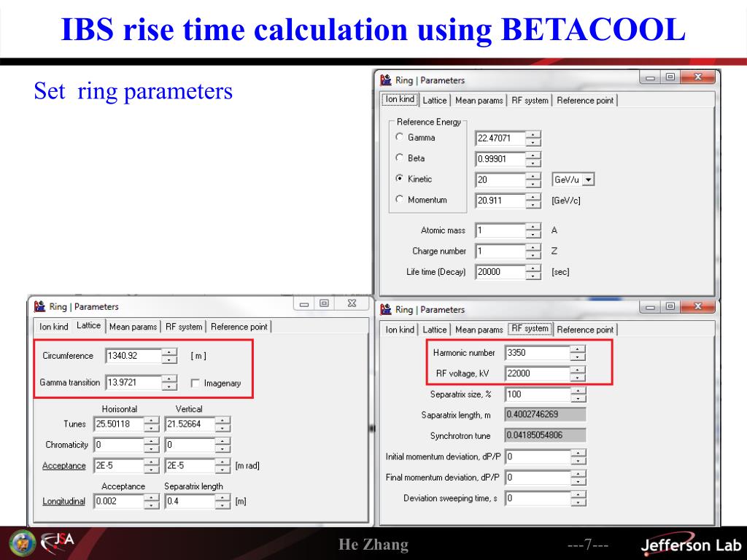
Task: Click the RF system window title icon
Action: (385, 309)
